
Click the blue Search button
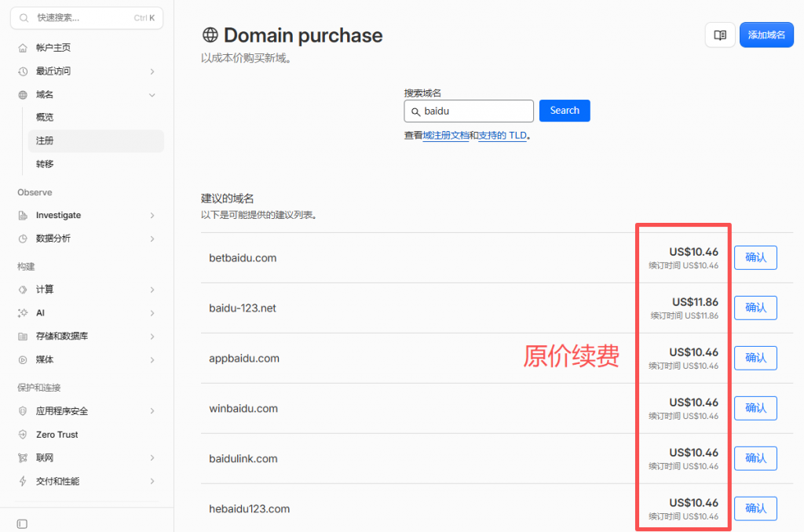tap(565, 111)
